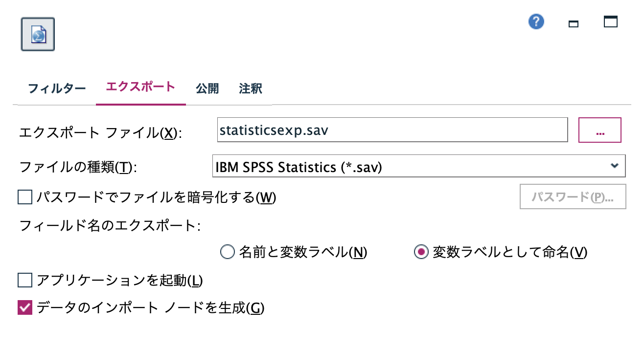Screen dimensions: 644x349
Task: Click the chevron on the file type selector
Action: click(615, 166)
